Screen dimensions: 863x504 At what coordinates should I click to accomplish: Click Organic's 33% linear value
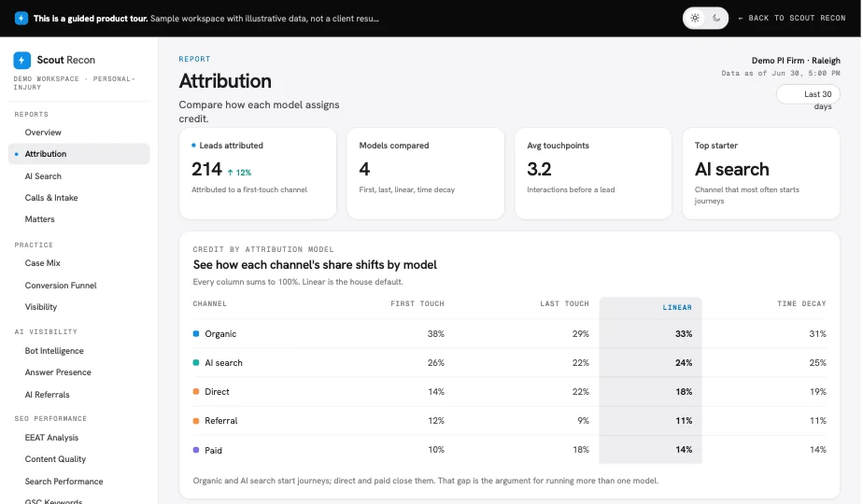point(684,334)
